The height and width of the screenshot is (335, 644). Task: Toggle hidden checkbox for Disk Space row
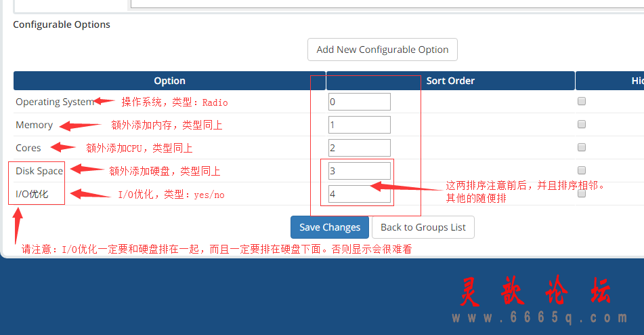582,170
